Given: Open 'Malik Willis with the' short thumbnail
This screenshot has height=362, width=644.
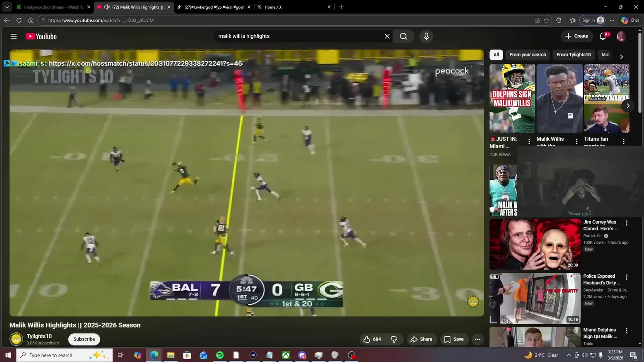Looking at the screenshot, I should pos(559,99).
